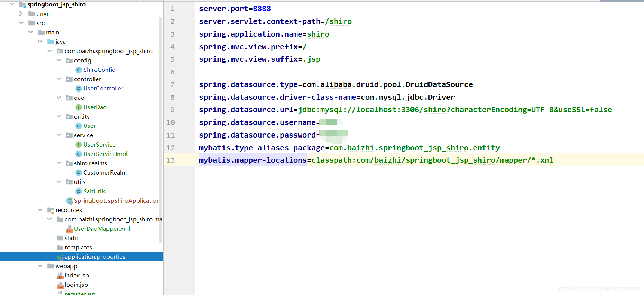Screen dimensions: 644x295
Task: Open SaltUtils class
Action: click(x=94, y=191)
